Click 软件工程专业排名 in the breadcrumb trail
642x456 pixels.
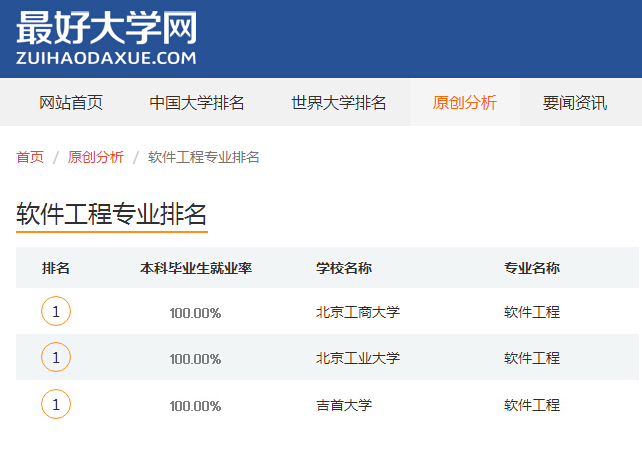(x=204, y=157)
